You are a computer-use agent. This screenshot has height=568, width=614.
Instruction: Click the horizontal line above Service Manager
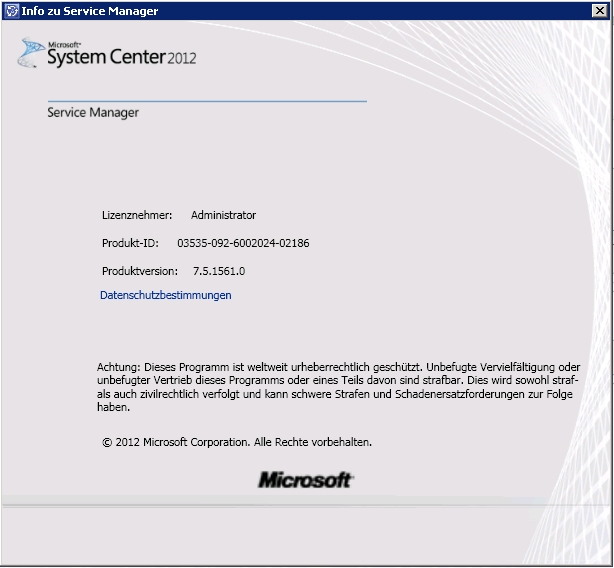coord(207,101)
